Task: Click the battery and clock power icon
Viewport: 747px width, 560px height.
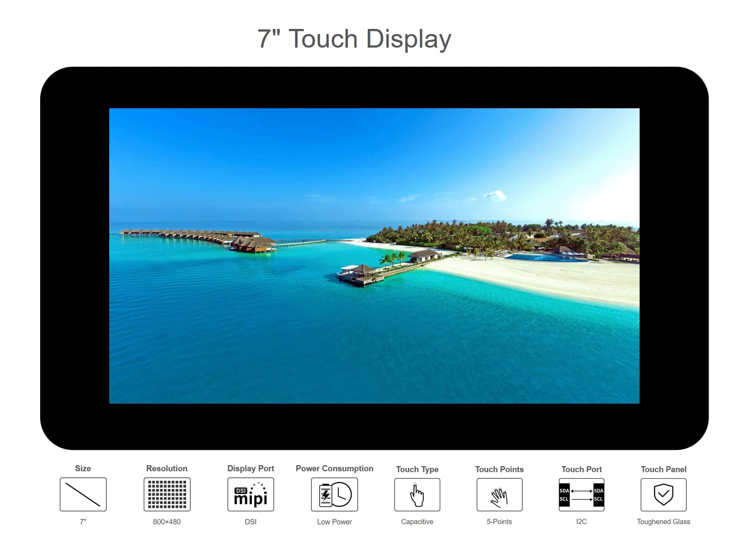Action: (x=334, y=494)
